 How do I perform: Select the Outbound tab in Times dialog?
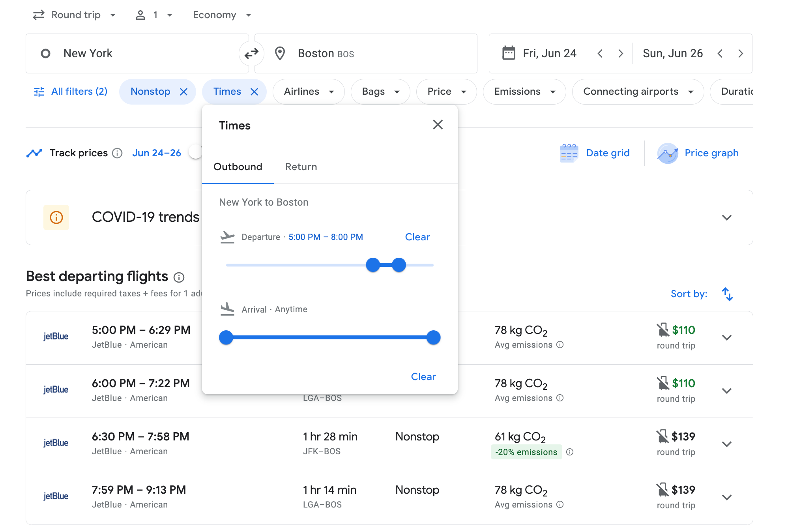(237, 166)
